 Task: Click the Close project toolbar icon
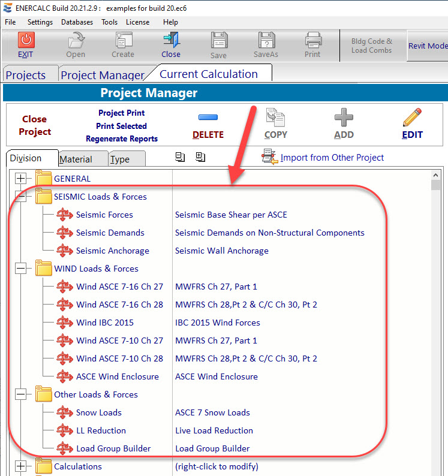pyautogui.click(x=170, y=40)
